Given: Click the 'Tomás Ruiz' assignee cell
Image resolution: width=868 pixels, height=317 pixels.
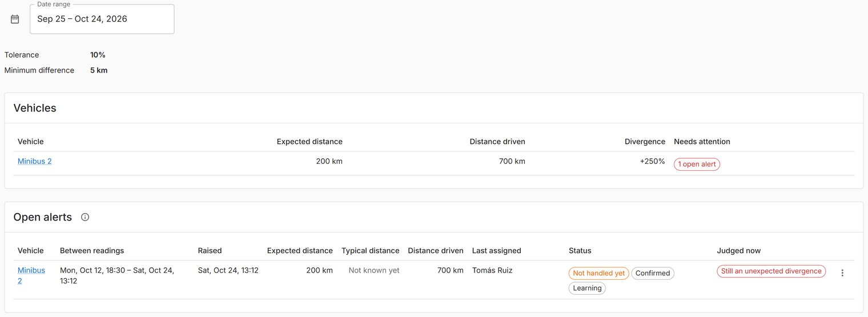Looking at the screenshot, I should pyautogui.click(x=492, y=270).
